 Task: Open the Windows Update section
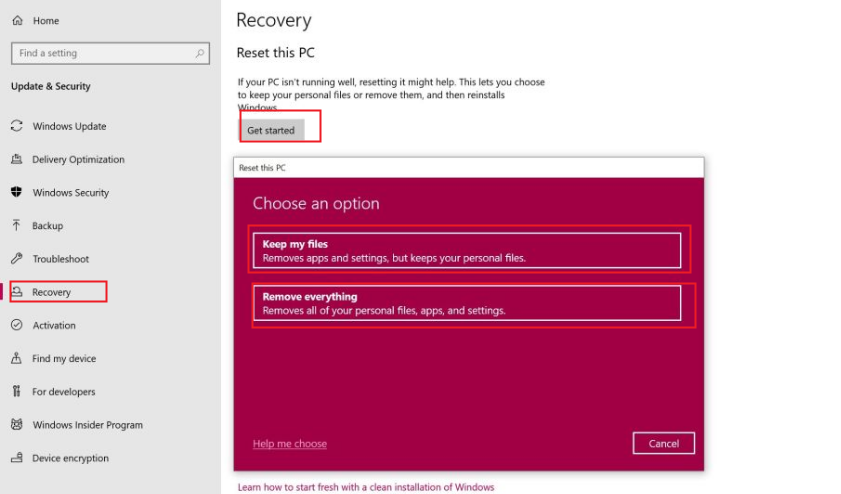tap(69, 126)
